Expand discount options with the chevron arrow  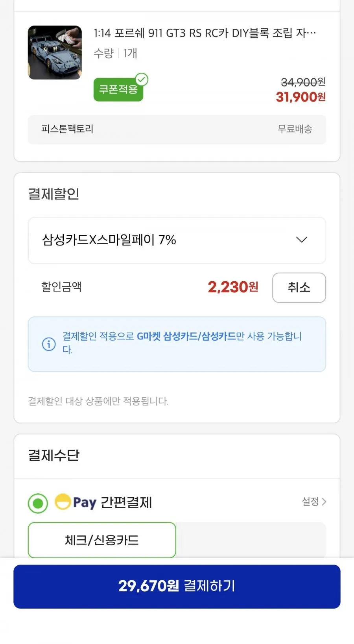[301, 240]
